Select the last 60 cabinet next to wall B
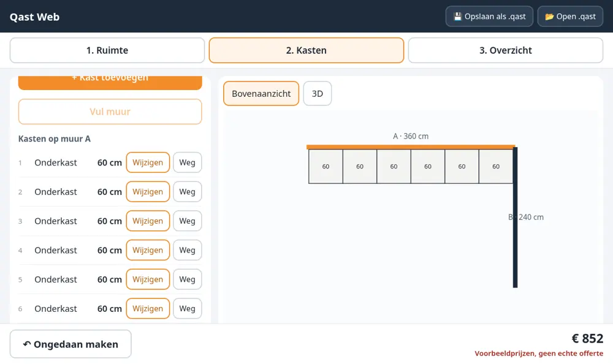The height and width of the screenshot is (364, 613). [496, 166]
